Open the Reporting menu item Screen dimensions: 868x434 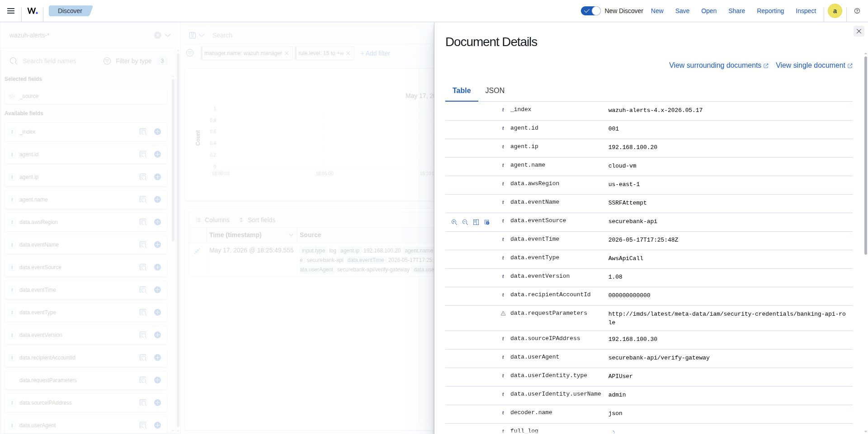point(770,11)
